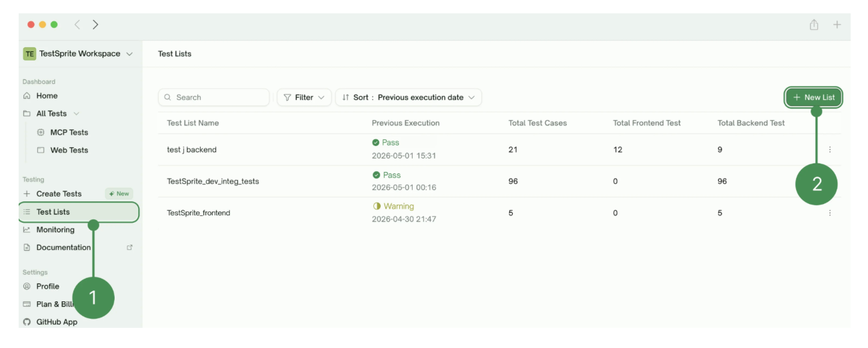
Task: Click the Total Backend Test column header
Action: coord(751,123)
